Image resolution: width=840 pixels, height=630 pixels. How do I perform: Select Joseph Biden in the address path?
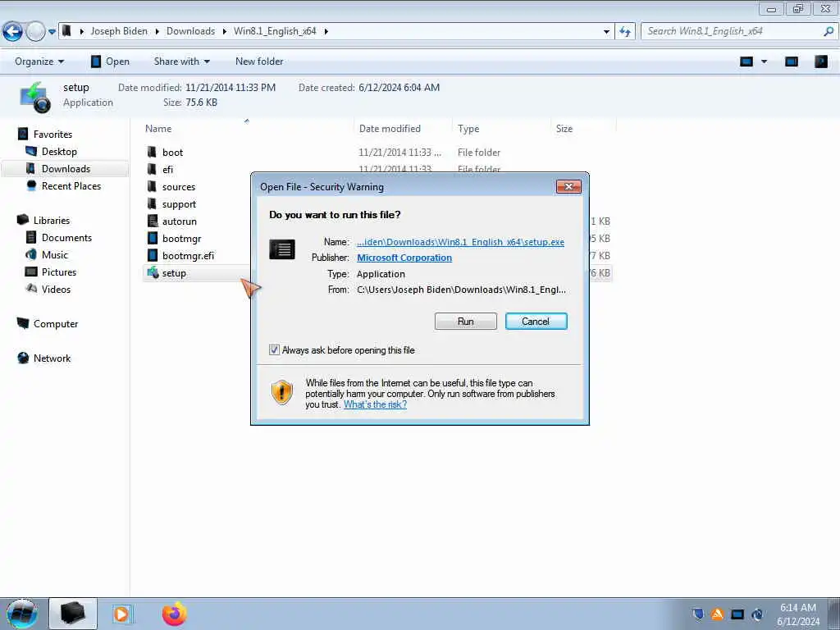pyautogui.click(x=119, y=31)
